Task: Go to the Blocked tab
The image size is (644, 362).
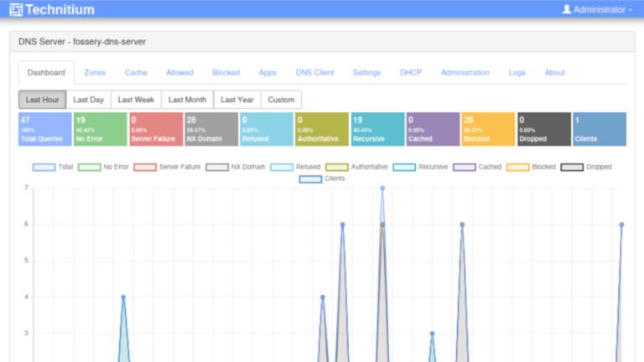Action: coord(226,73)
